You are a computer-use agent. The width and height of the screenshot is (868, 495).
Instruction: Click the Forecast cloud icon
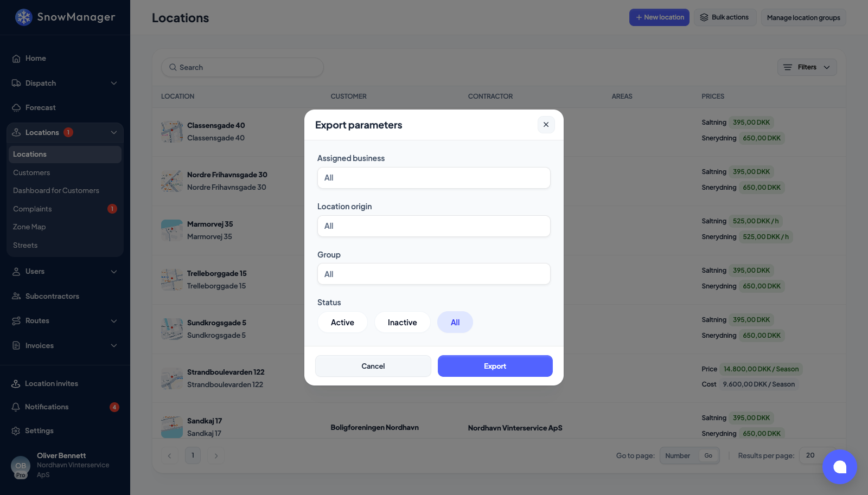(x=16, y=107)
